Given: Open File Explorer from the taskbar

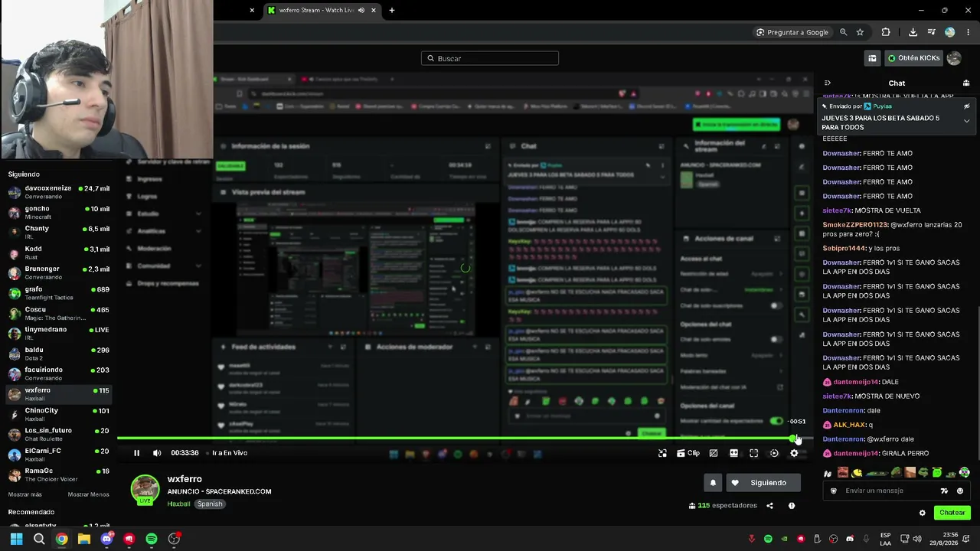Looking at the screenshot, I should coord(84,539).
